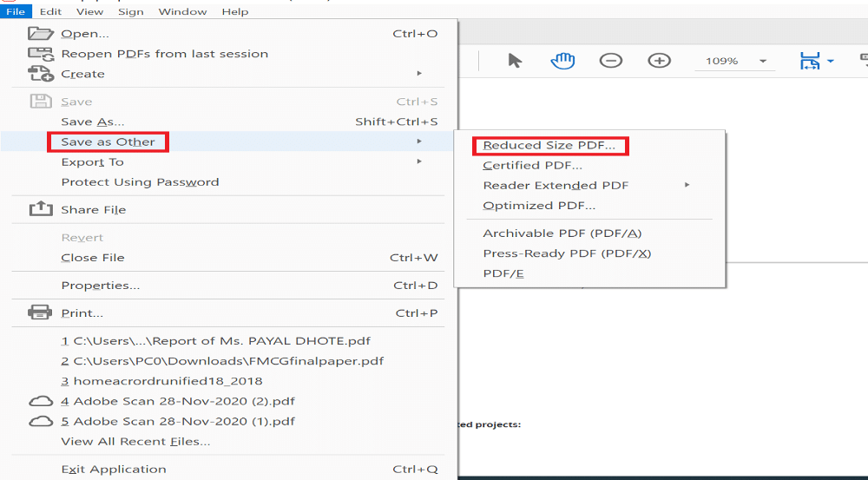The height and width of the screenshot is (480, 868).
Task: Open the Edit menu
Action: 50,12
